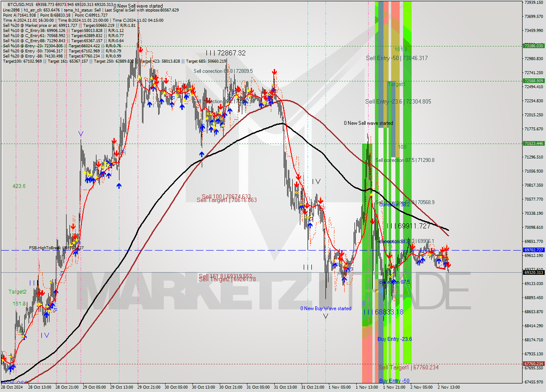The width and height of the screenshot is (546, 392).
Task: Click the 'Sell Entry -23.6 | 72304.805' chart label
Action: click(398, 101)
